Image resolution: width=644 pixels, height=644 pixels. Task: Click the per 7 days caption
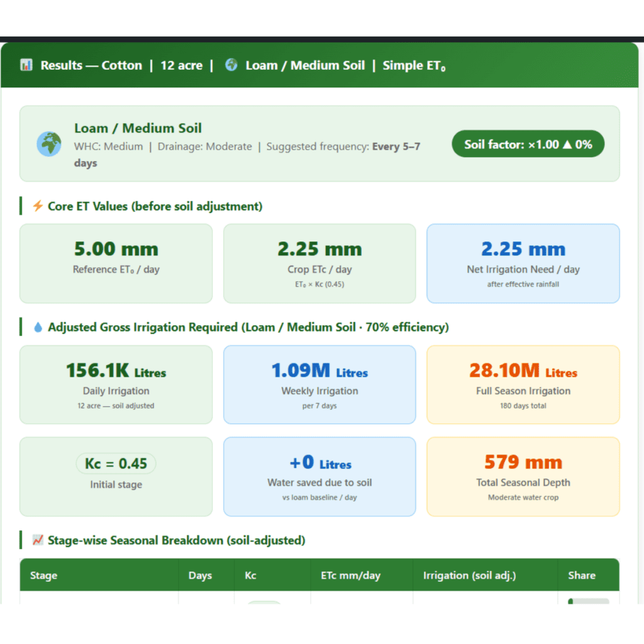pyautogui.click(x=319, y=406)
